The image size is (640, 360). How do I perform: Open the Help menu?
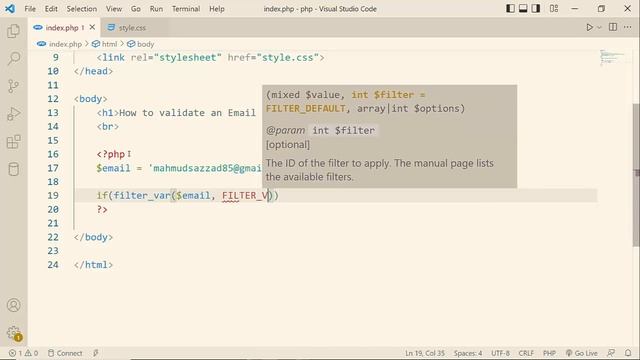pos(217,9)
